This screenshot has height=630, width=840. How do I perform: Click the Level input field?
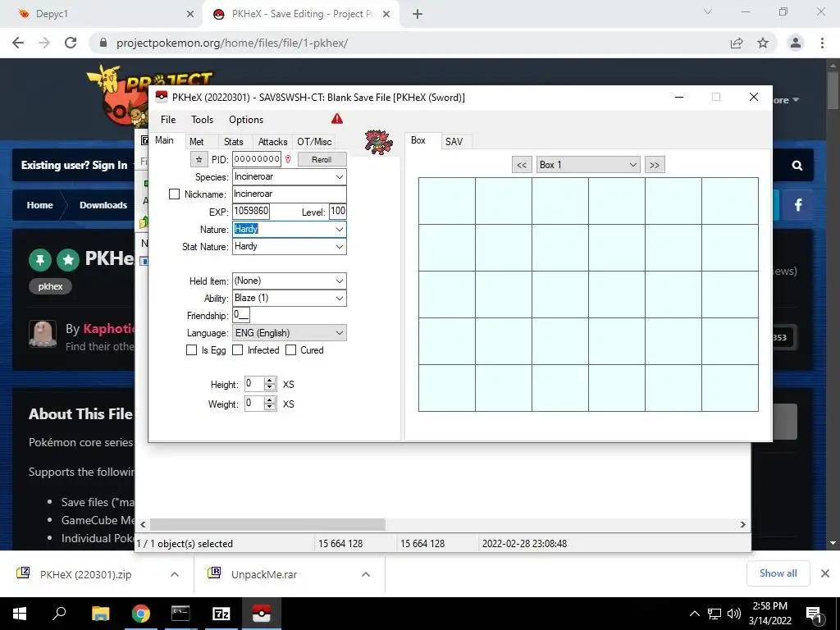[x=337, y=211]
